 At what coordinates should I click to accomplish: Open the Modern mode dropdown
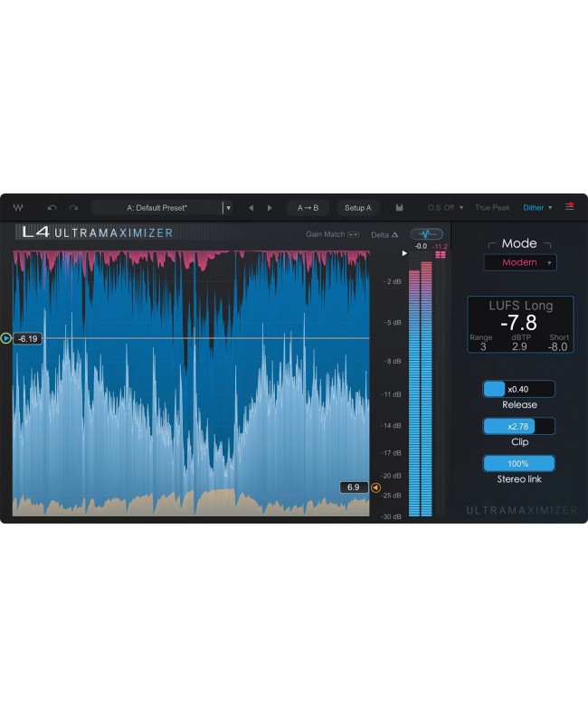click(x=520, y=262)
